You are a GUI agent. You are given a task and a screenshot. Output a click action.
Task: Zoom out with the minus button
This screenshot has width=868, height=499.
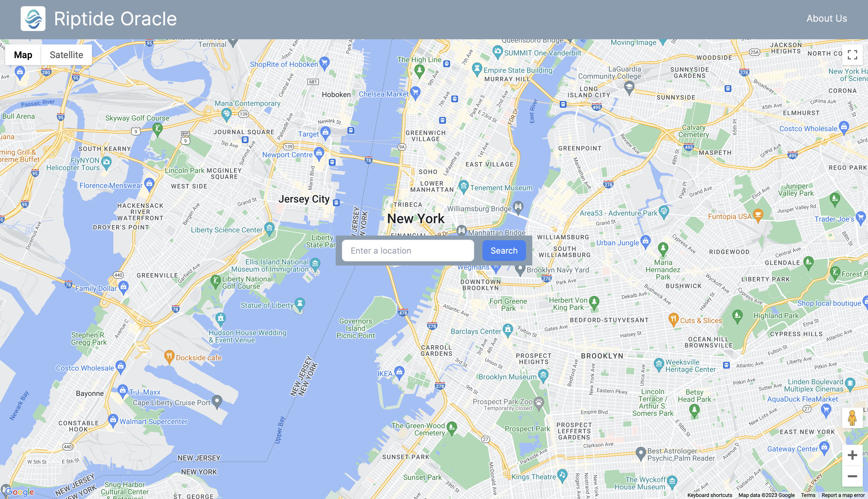click(x=852, y=476)
